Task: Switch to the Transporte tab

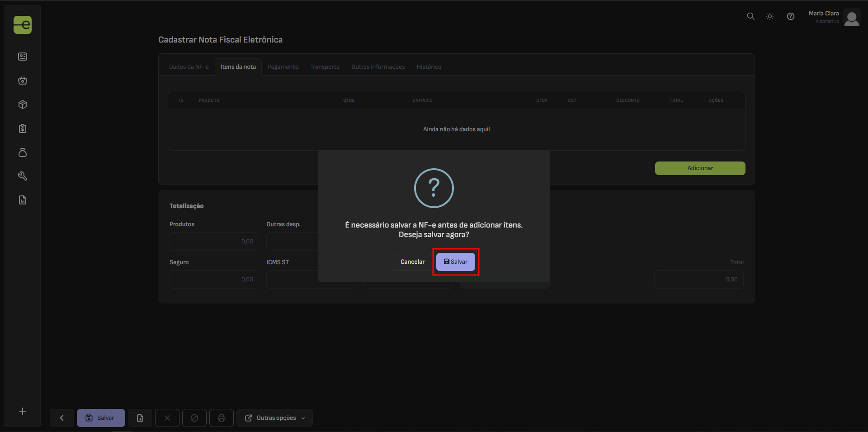Action: pos(325,67)
